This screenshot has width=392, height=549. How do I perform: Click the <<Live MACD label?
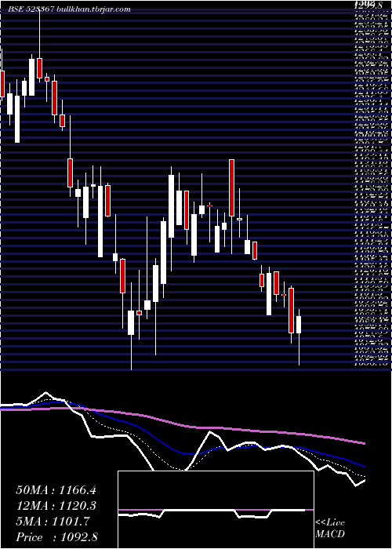tap(330, 529)
